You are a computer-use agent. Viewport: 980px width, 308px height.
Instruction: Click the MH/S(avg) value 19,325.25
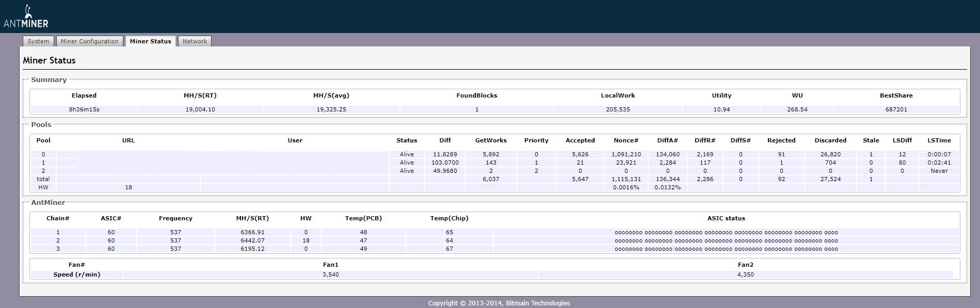[331, 109]
